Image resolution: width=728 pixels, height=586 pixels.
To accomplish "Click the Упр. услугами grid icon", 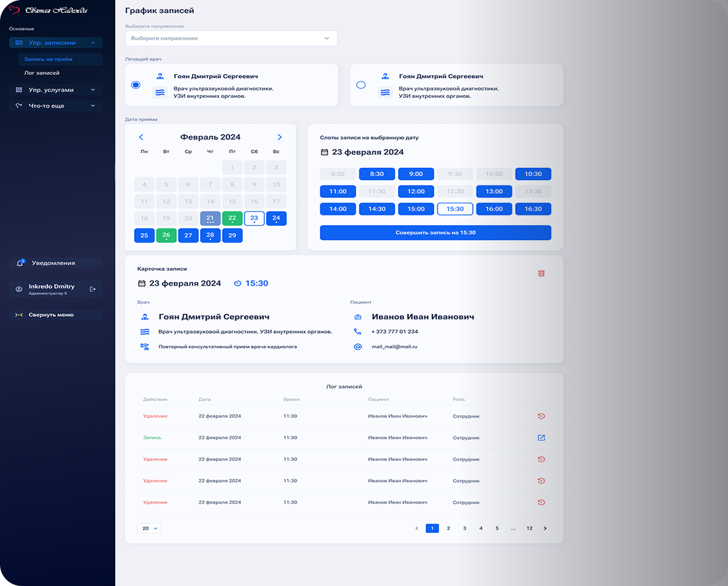I will click(x=19, y=90).
